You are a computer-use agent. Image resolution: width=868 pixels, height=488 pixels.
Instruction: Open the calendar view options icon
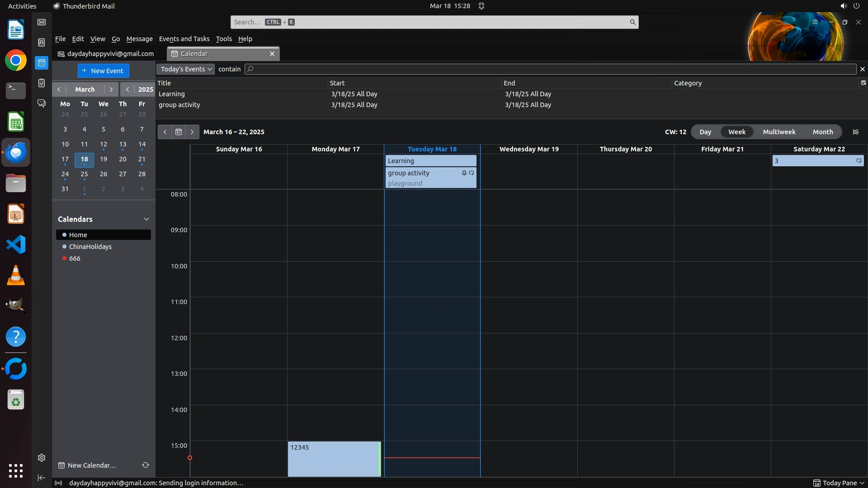[855, 132]
